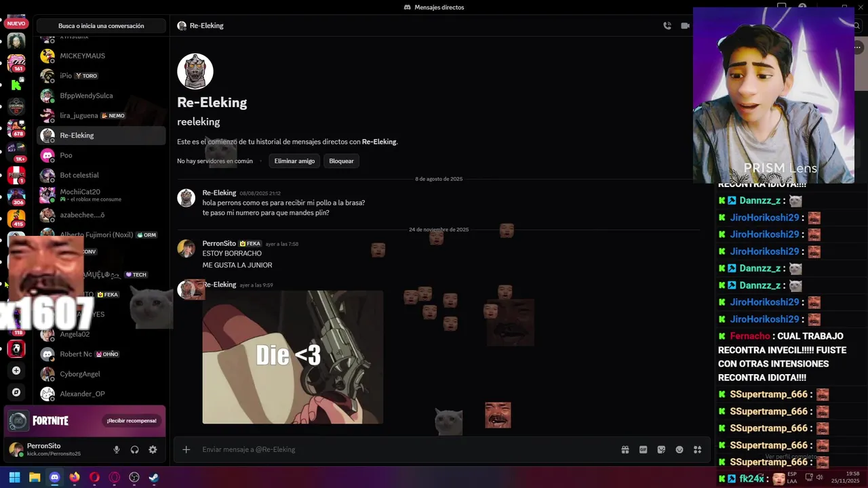Start a video call with Re-Eleking
868x488 pixels.
685,26
